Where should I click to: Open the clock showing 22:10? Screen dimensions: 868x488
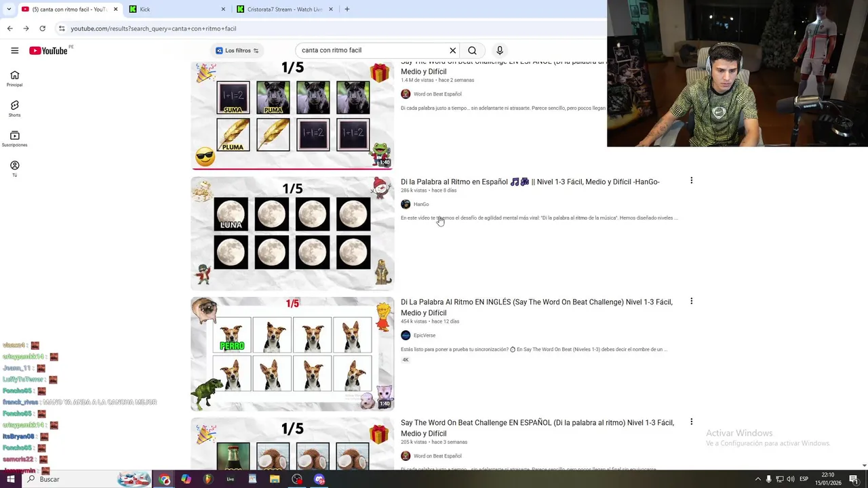828,479
